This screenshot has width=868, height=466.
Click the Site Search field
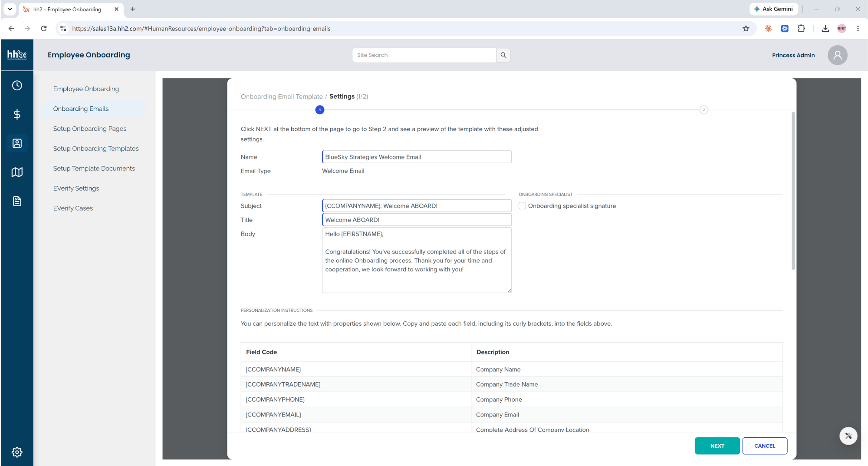[424, 55]
